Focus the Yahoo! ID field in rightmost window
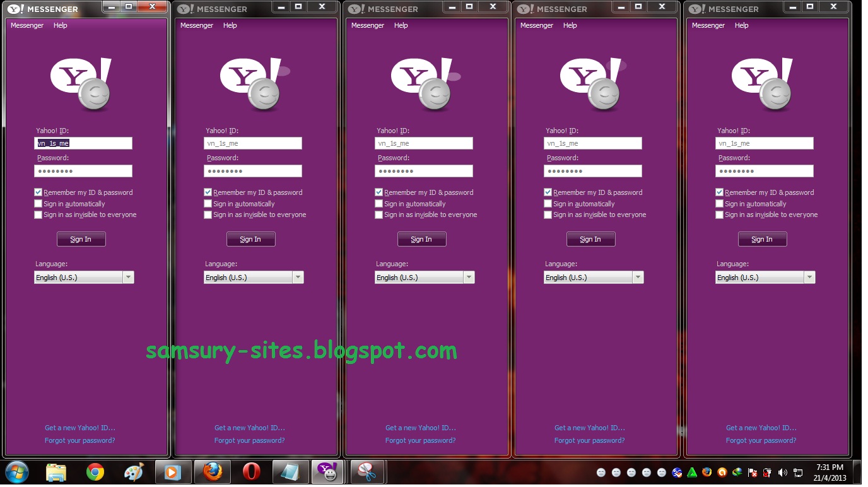The image size is (868, 487). [765, 143]
